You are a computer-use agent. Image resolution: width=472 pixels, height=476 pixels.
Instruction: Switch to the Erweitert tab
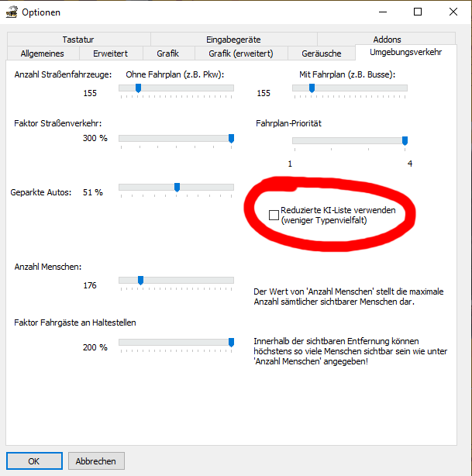(x=111, y=53)
